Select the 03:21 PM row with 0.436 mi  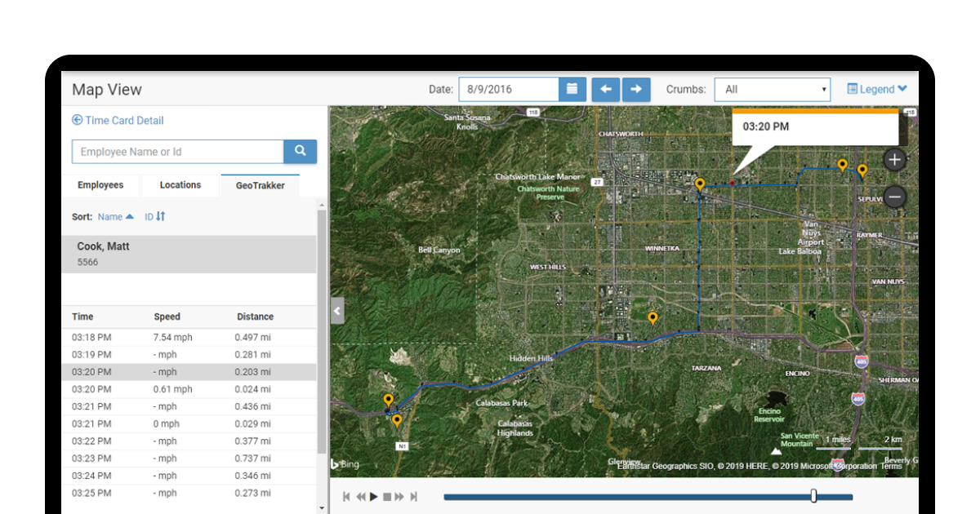[189, 406]
